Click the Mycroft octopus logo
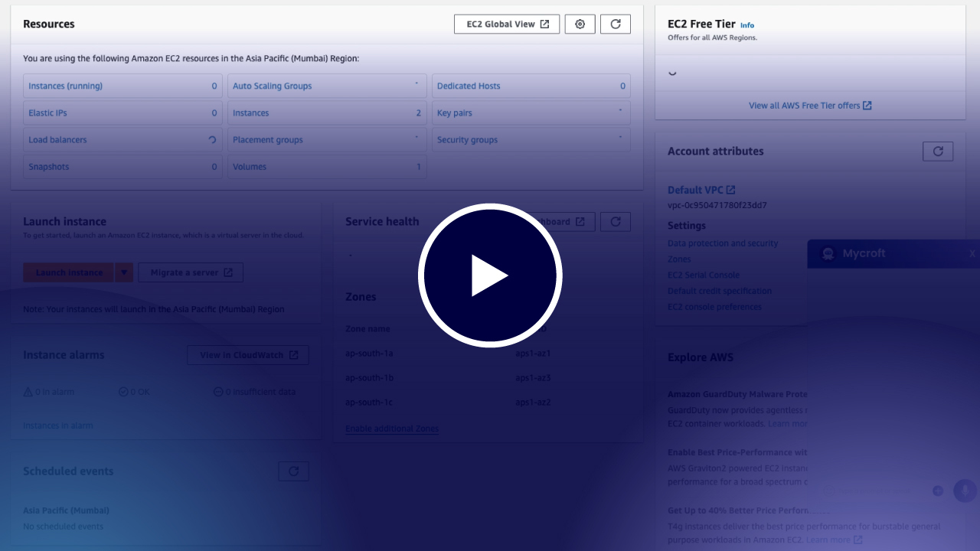980x551 pixels. (828, 253)
